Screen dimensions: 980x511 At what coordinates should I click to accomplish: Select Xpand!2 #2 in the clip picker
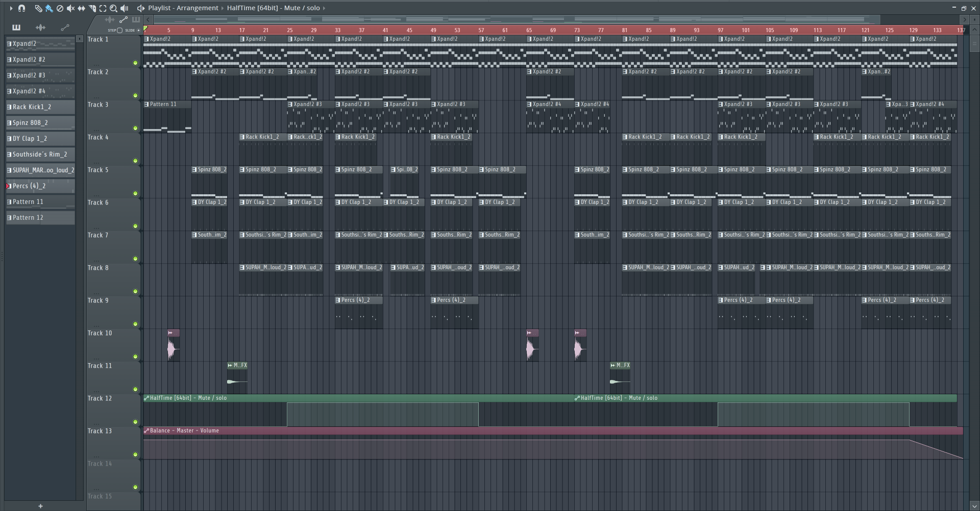click(40, 60)
